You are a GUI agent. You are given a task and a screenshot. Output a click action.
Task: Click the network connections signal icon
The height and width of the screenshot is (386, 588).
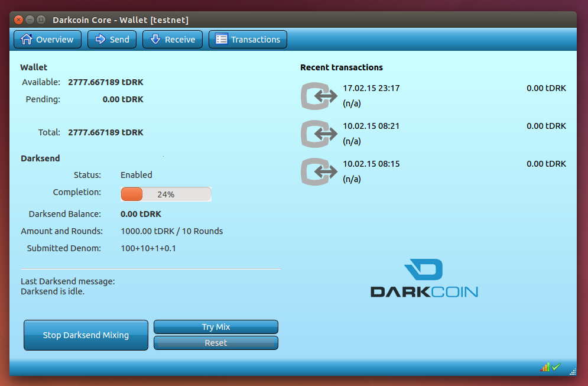click(545, 367)
